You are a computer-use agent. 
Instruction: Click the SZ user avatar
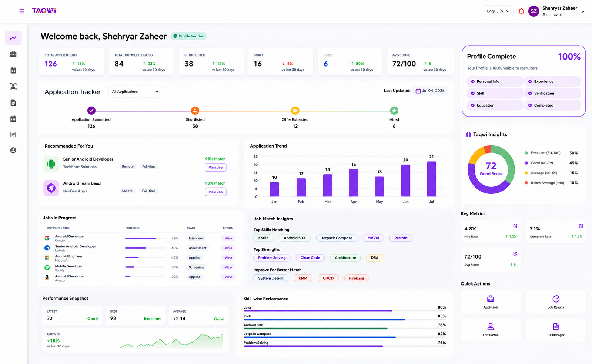(534, 11)
